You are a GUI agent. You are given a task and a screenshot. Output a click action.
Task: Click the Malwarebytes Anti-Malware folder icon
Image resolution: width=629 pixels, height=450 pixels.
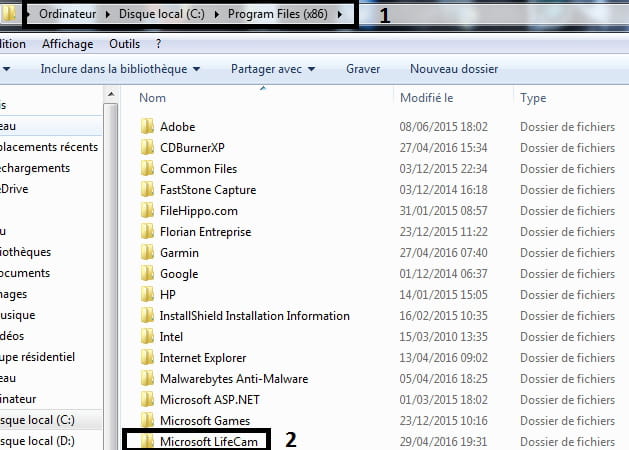(147, 378)
